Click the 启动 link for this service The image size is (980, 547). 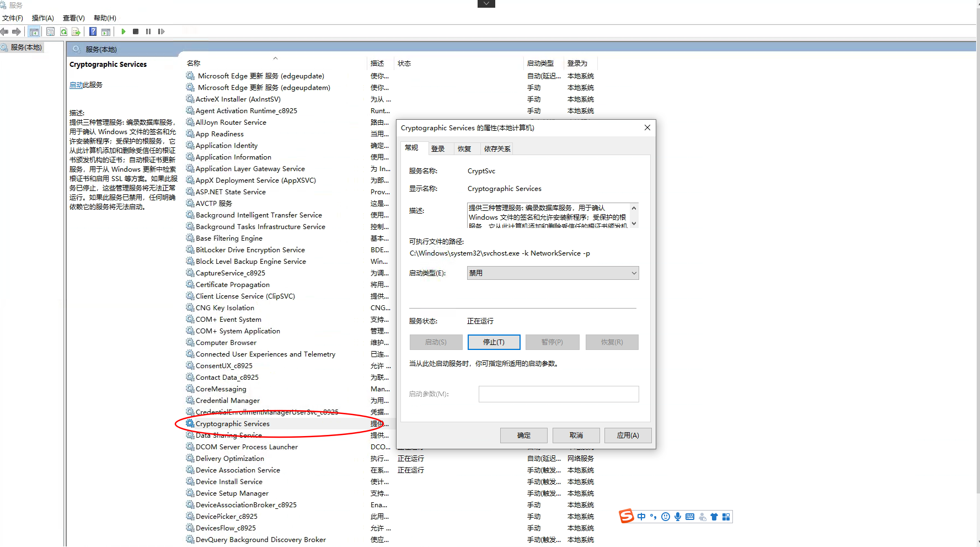(76, 85)
